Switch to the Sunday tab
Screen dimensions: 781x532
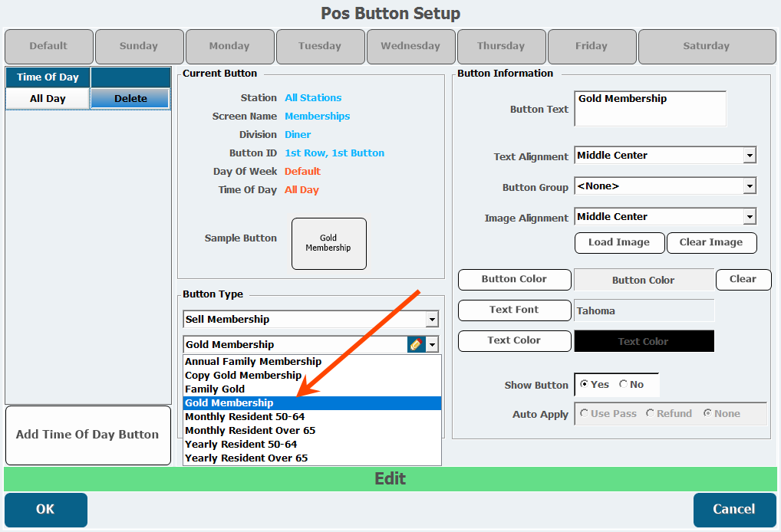140,46
